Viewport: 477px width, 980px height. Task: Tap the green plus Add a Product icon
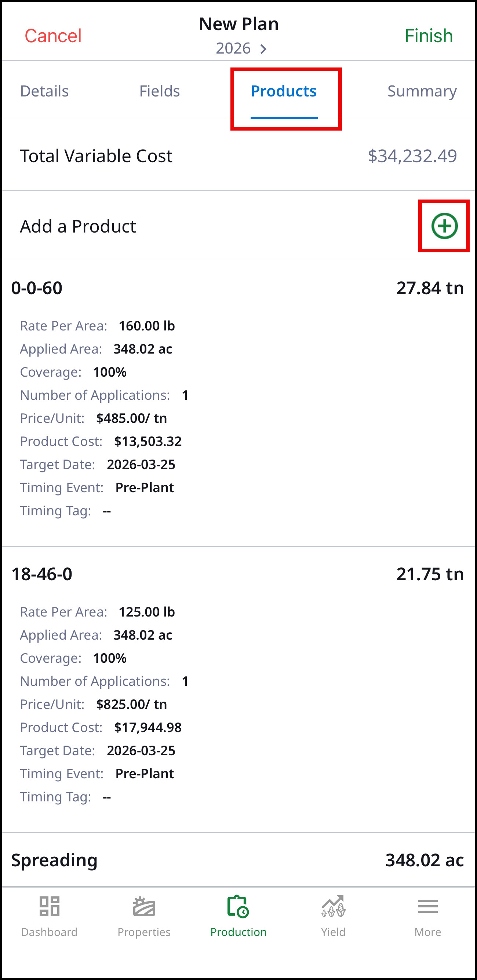tap(444, 226)
